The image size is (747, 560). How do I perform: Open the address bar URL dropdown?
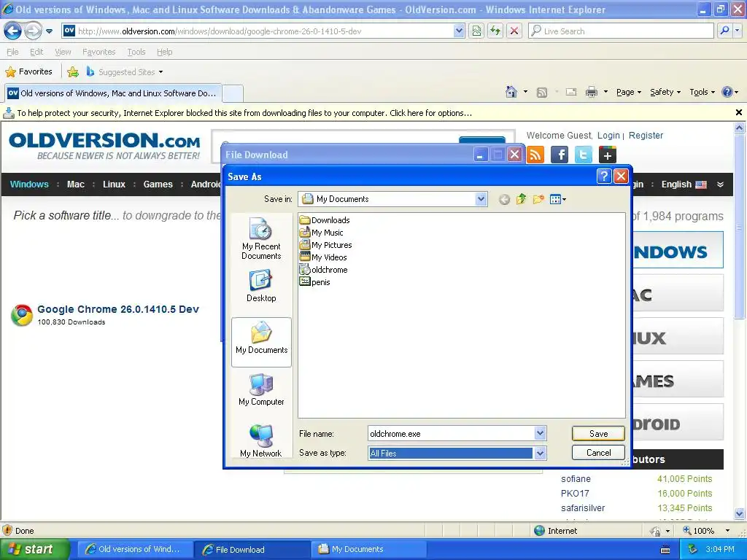click(459, 31)
